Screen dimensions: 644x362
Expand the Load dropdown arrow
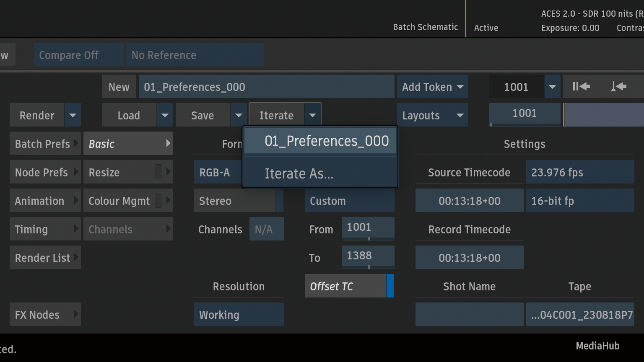pos(165,115)
